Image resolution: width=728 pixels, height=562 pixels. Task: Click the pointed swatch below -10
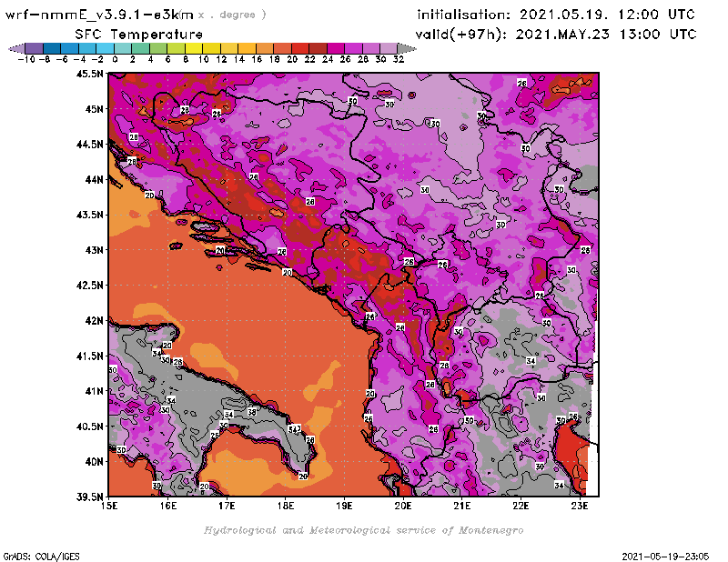coord(16,48)
